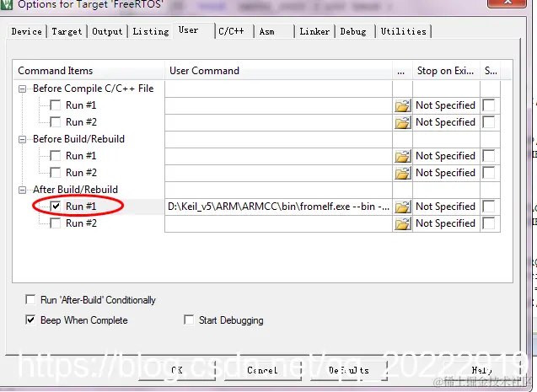Click the User Command column header
The width and height of the screenshot is (537, 392).
(x=278, y=71)
